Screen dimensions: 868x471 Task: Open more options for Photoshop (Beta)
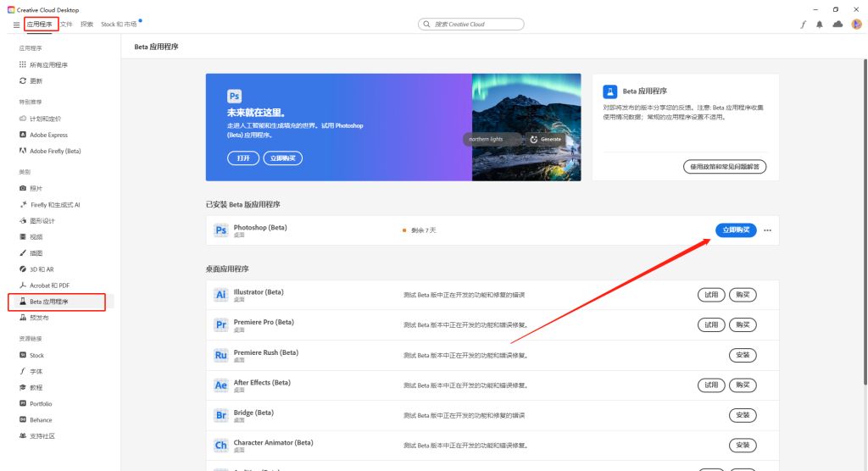click(767, 230)
